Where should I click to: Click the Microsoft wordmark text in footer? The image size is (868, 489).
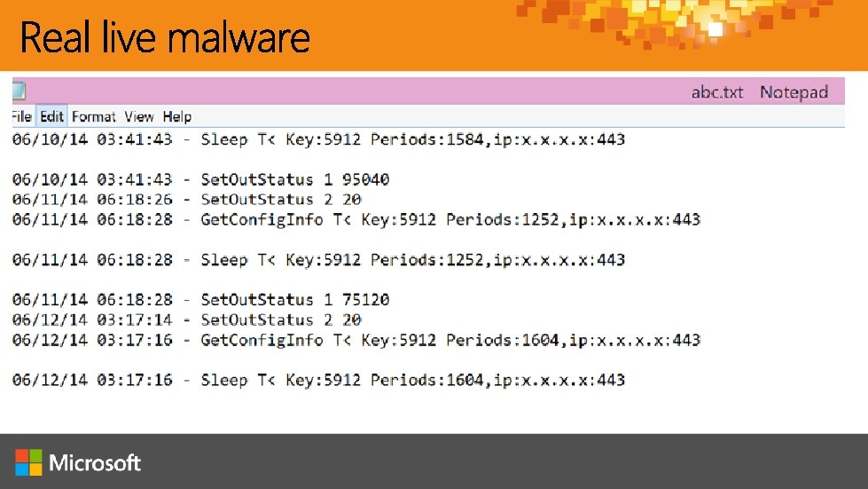tap(95, 462)
